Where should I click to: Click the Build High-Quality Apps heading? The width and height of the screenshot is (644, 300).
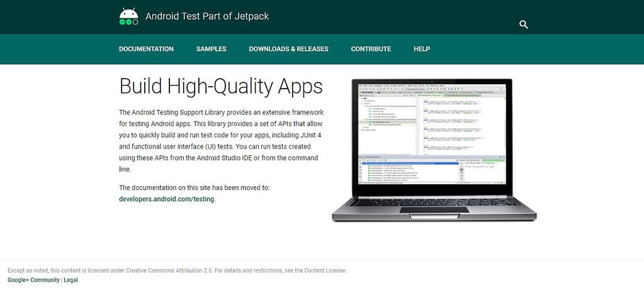click(x=221, y=87)
